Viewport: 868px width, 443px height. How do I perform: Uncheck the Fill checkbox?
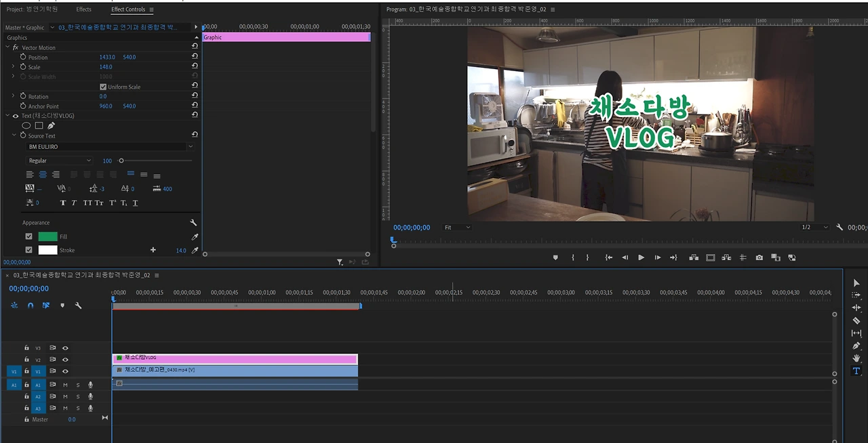28,236
